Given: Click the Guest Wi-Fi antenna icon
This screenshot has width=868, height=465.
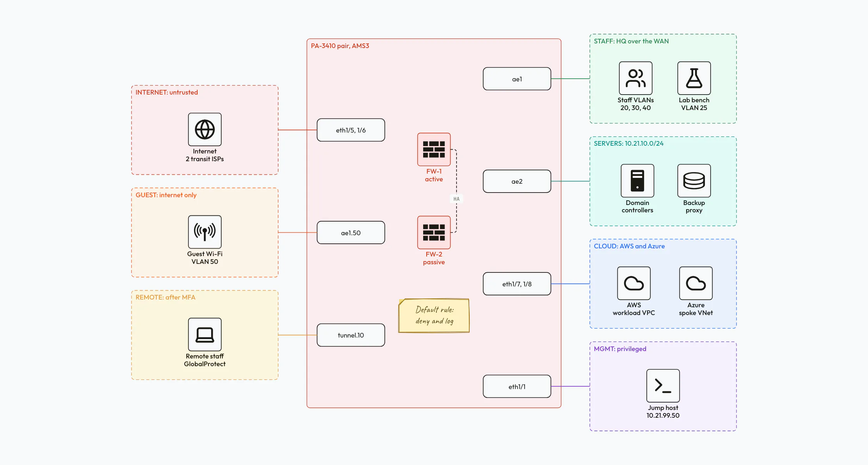Looking at the screenshot, I should click(205, 232).
